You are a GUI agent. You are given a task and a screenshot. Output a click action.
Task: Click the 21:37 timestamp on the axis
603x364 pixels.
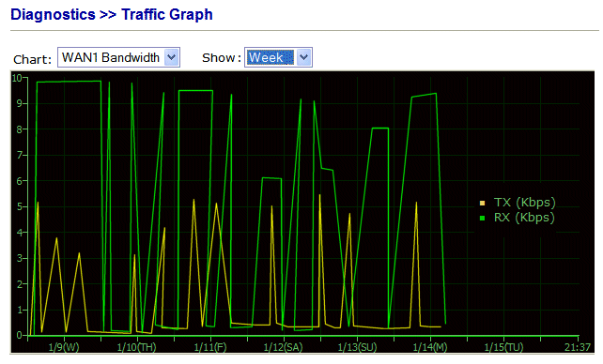[x=578, y=347]
